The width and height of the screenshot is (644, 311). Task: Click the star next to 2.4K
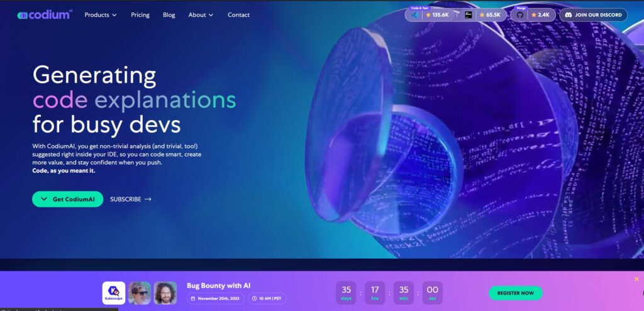point(534,15)
